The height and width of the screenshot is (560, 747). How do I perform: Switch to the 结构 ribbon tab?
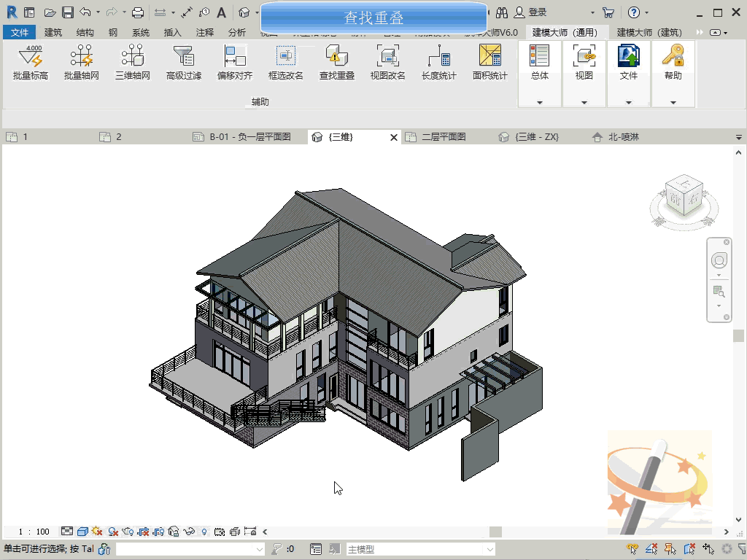point(85,32)
